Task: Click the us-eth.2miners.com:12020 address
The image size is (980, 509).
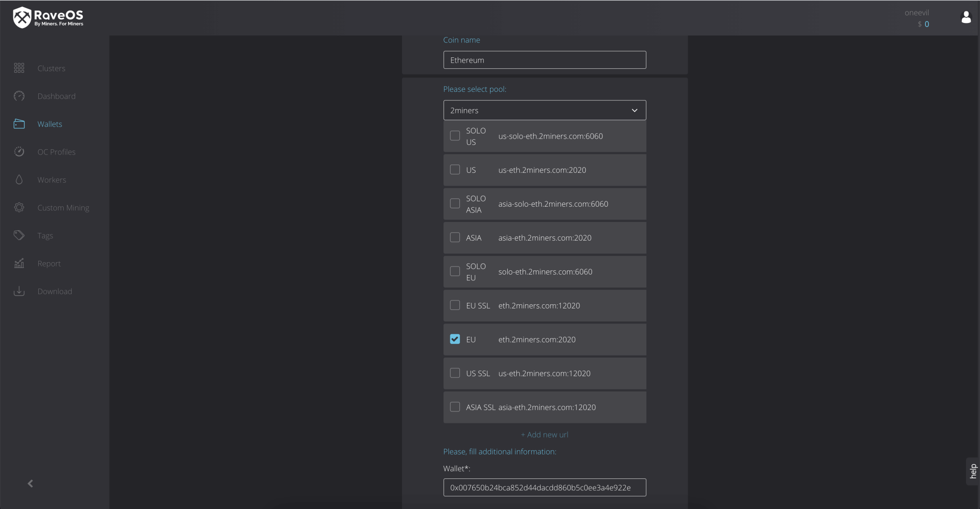Action: pyautogui.click(x=544, y=374)
